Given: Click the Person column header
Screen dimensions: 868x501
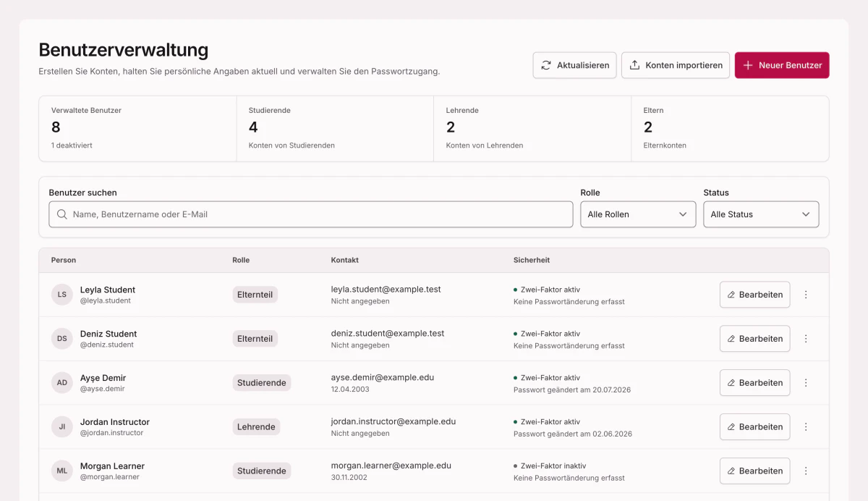Looking at the screenshot, I should tap(64, 260).
